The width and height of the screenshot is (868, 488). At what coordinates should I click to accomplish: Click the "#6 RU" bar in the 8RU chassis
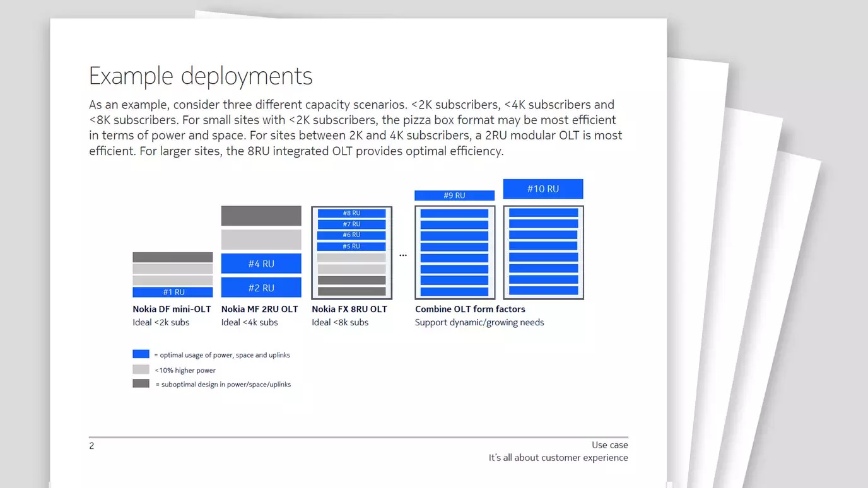click(351, 235)
